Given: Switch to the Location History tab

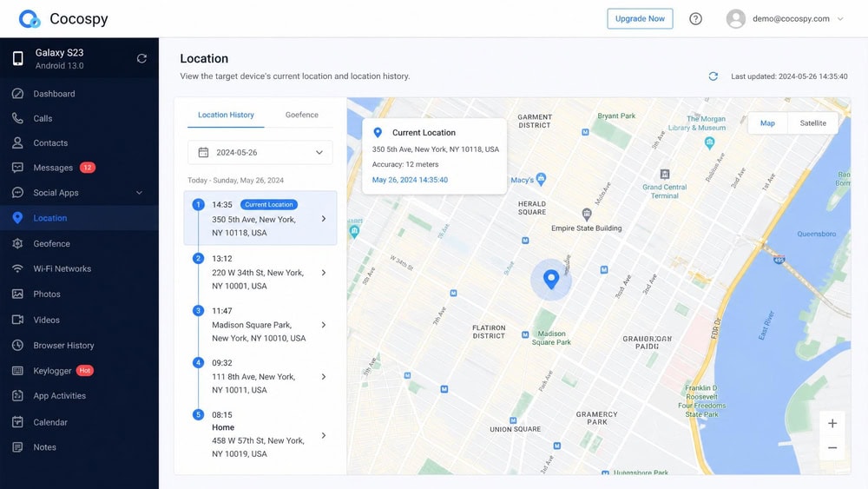Looking at the screenshot, I should point(226,115).
